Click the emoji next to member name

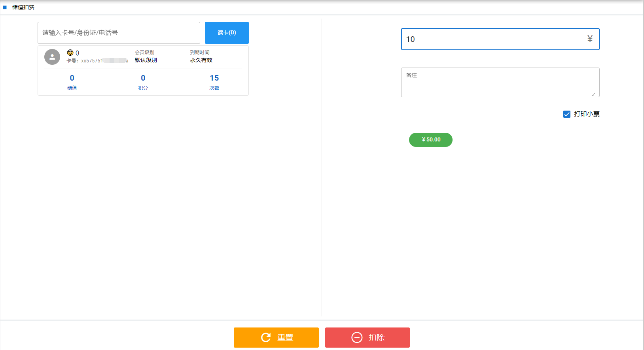[70, 53]
